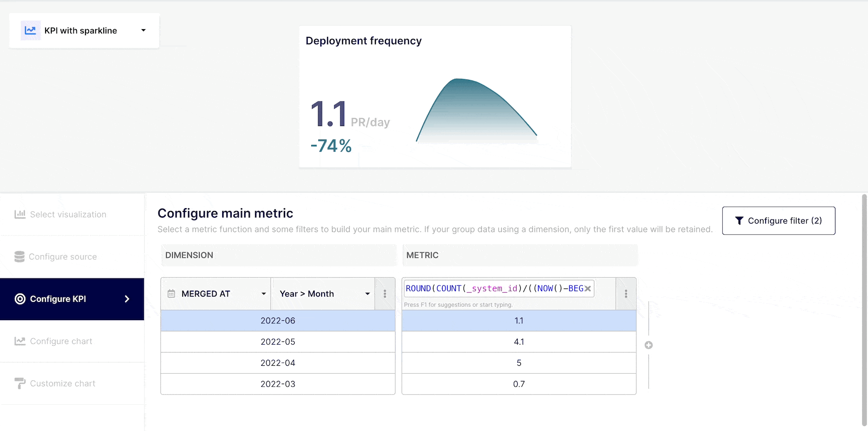
Task: Open the Customize chart step
Action: [x=62, y=384]
